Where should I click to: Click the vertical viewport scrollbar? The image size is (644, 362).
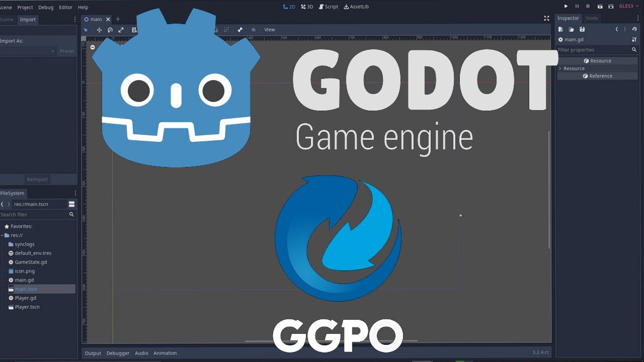(549, 190)
